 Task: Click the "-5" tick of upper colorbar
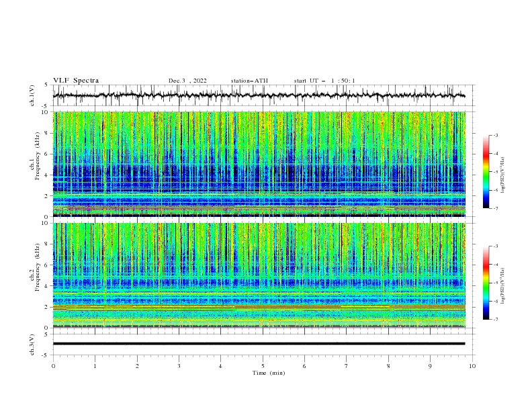point(495,172)
